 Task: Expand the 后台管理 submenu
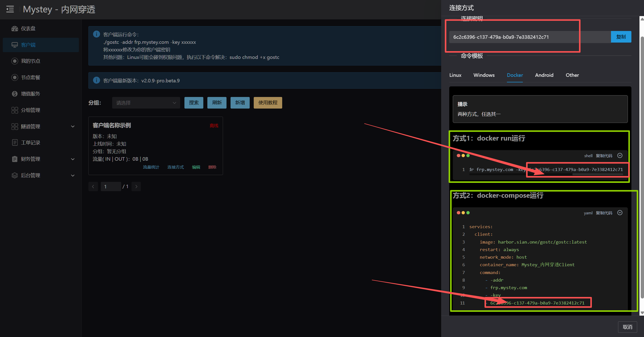73,175
